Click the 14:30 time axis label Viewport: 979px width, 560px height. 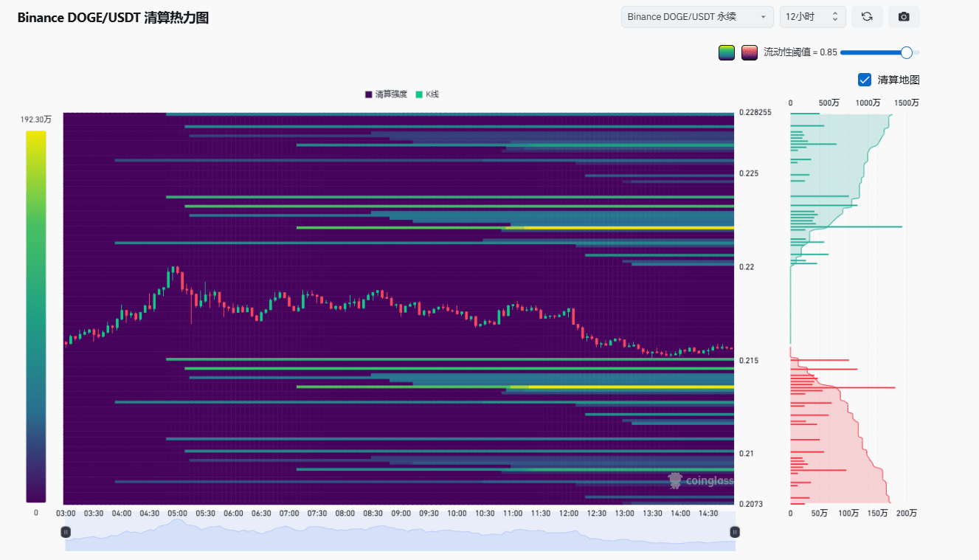pyautogui.click(x=708, y=514)
